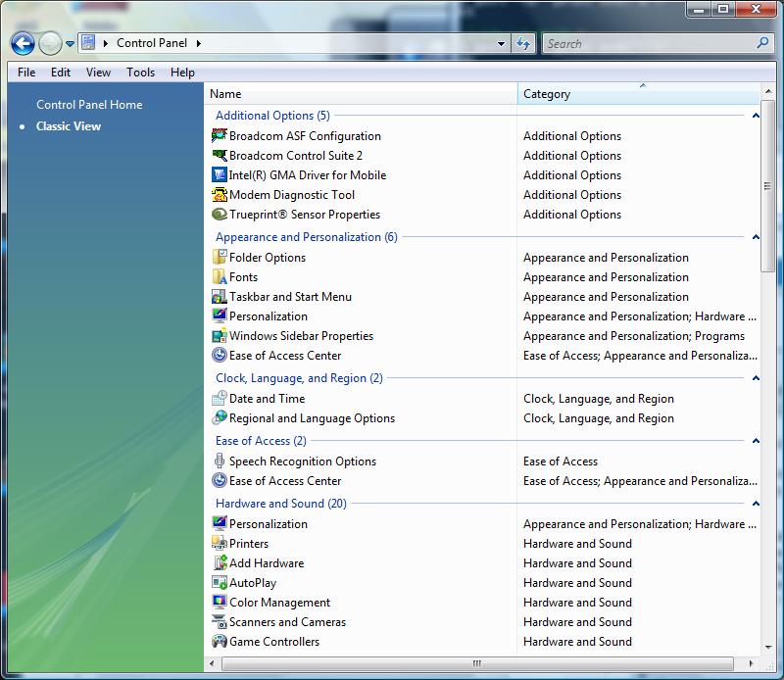784x680 pixels.
Task: Click the vertical scrollbar up arrow
Action: pos(768,91)
